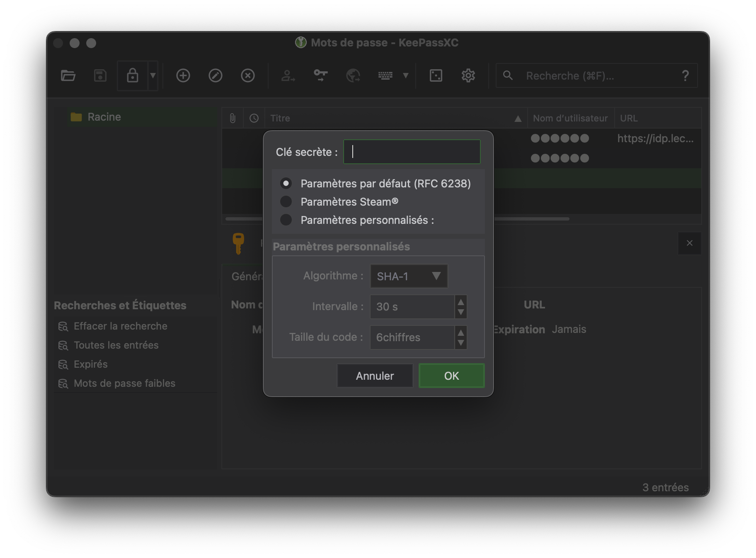This screenshot has height=558, width=756.
Task: Add a new entry with plus icon
Action: (183, 75)
